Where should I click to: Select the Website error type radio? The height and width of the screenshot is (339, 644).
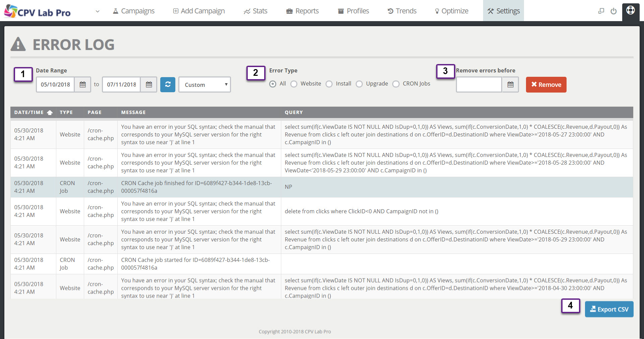pyautogui.click(x=294, y=84)
